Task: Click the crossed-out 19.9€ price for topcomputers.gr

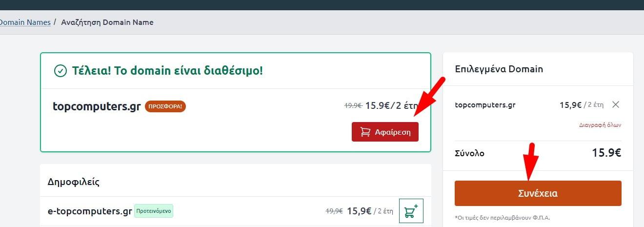Action: click(x=353, y=105)
